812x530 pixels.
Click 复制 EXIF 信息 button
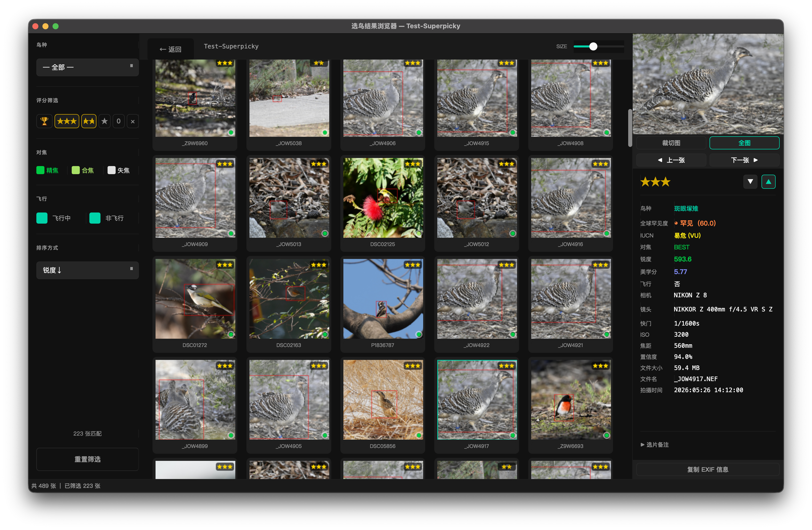coord(708,470)
